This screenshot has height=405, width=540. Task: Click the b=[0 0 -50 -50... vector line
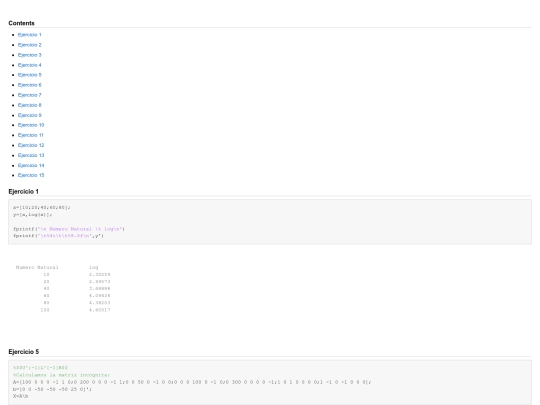(52, 389)
